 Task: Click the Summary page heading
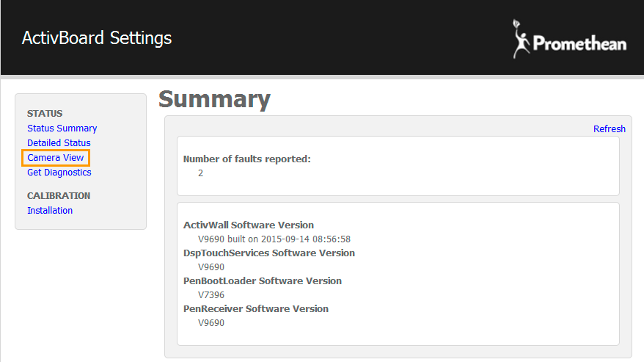214,99
